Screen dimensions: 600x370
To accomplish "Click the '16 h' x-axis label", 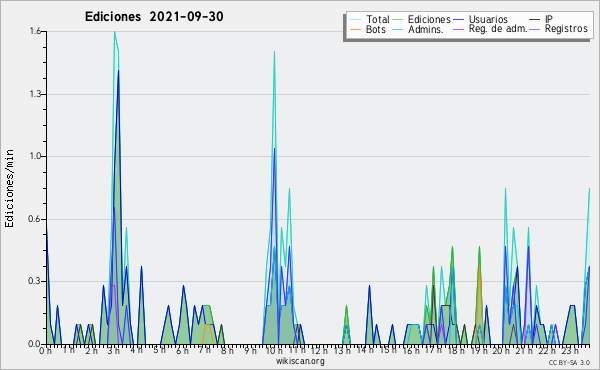I will pos(410,351).
